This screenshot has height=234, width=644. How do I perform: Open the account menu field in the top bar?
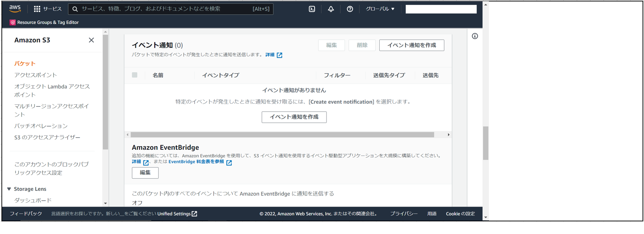coord(441,9)
